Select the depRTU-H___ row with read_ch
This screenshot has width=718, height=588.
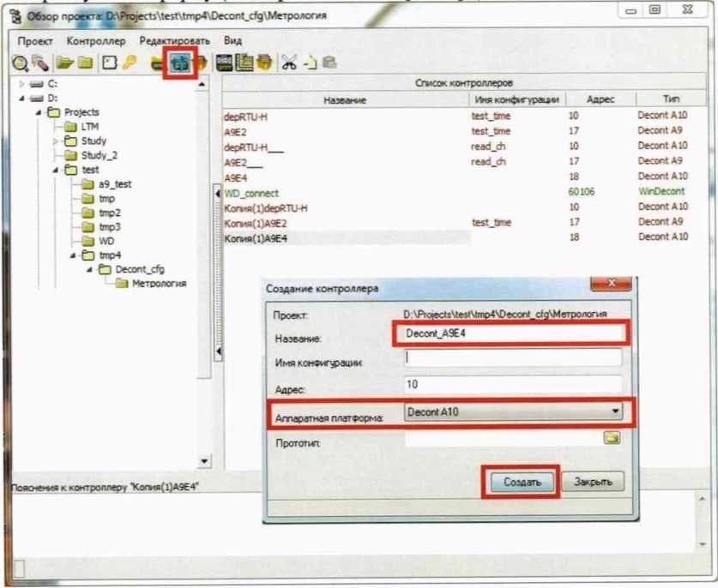(x=464, y=147)
